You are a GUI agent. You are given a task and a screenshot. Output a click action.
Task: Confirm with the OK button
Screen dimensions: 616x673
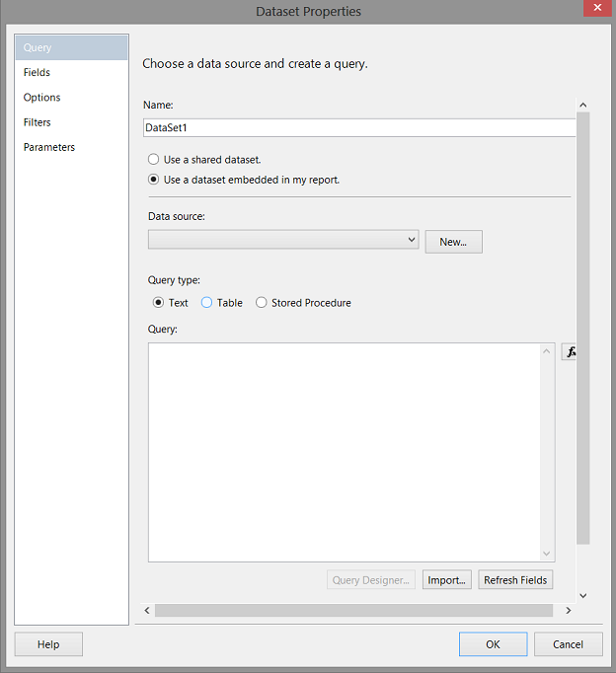coord(493,644)
